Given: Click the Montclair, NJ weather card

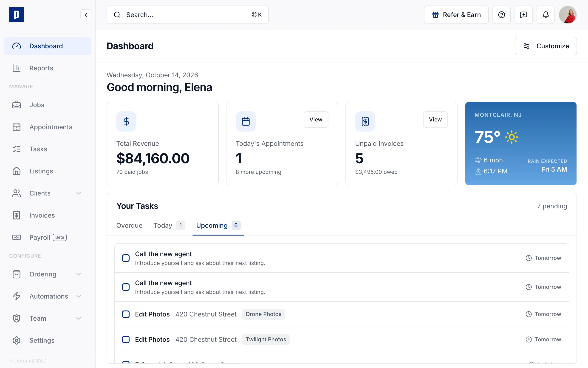Looking at the screenshot, I should [521, 143].
